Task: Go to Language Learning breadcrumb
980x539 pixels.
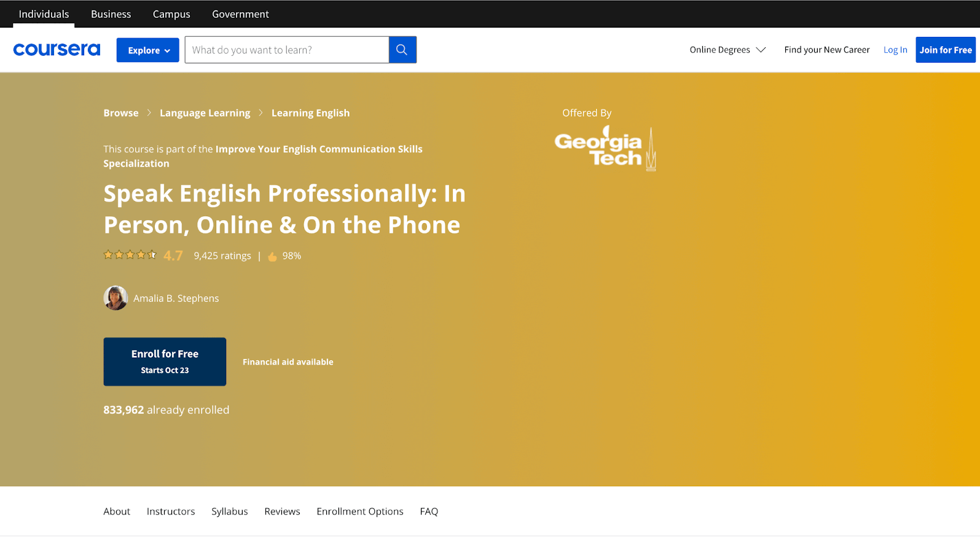Action: pyautogui.click(x=205, y=113)
